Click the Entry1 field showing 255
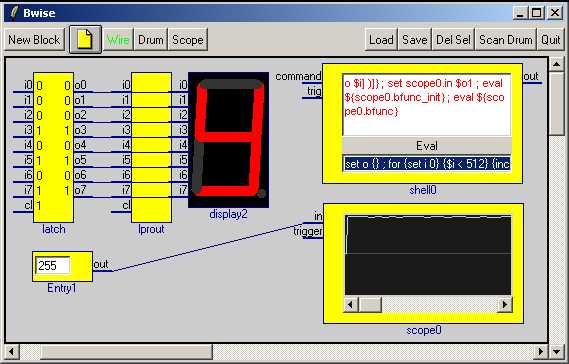 53,266
